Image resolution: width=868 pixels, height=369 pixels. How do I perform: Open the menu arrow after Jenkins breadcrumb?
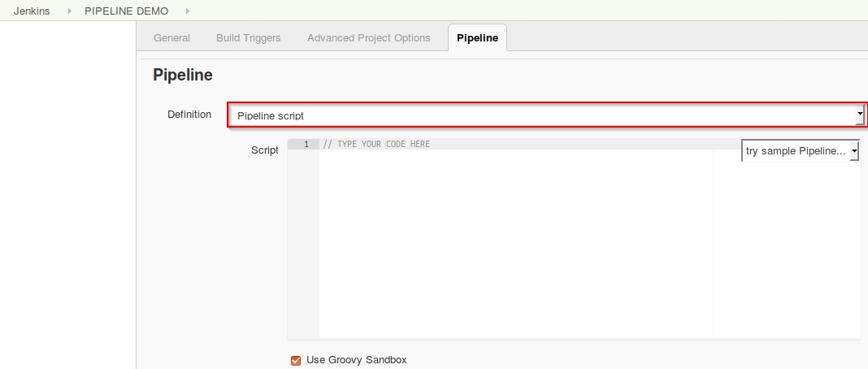click(69, 11)
